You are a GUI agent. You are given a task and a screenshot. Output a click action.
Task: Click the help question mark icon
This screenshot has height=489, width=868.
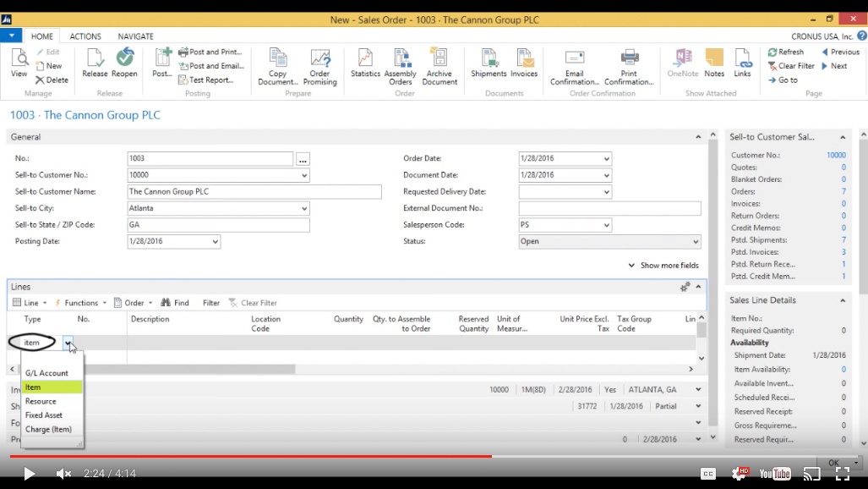(862, 36)
